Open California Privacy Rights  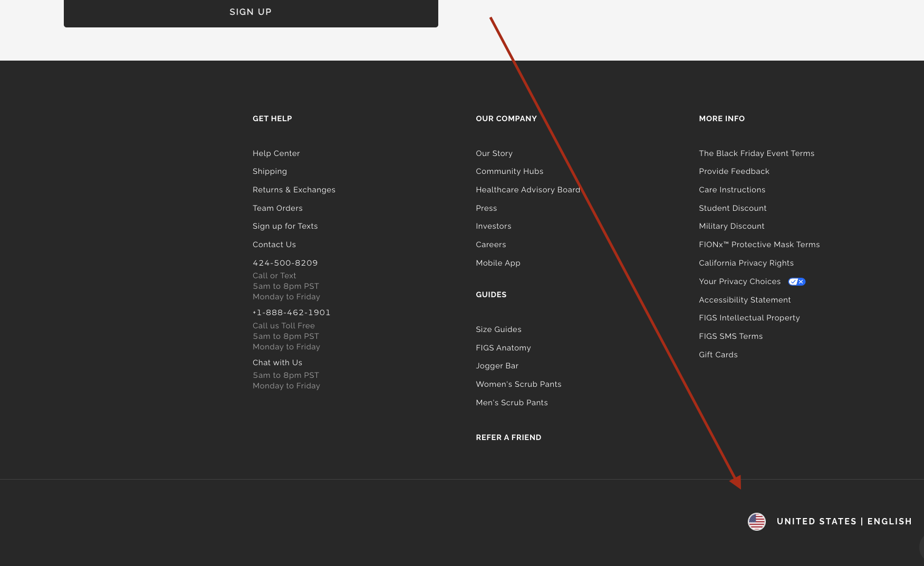(746, 263)
